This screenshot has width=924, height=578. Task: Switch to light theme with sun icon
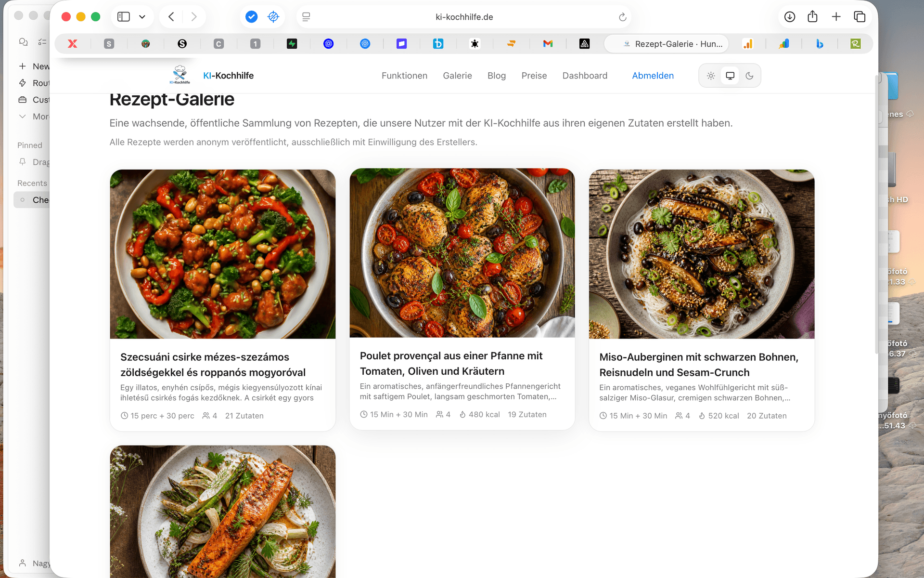pyautogui.click(x=711, y=76)
